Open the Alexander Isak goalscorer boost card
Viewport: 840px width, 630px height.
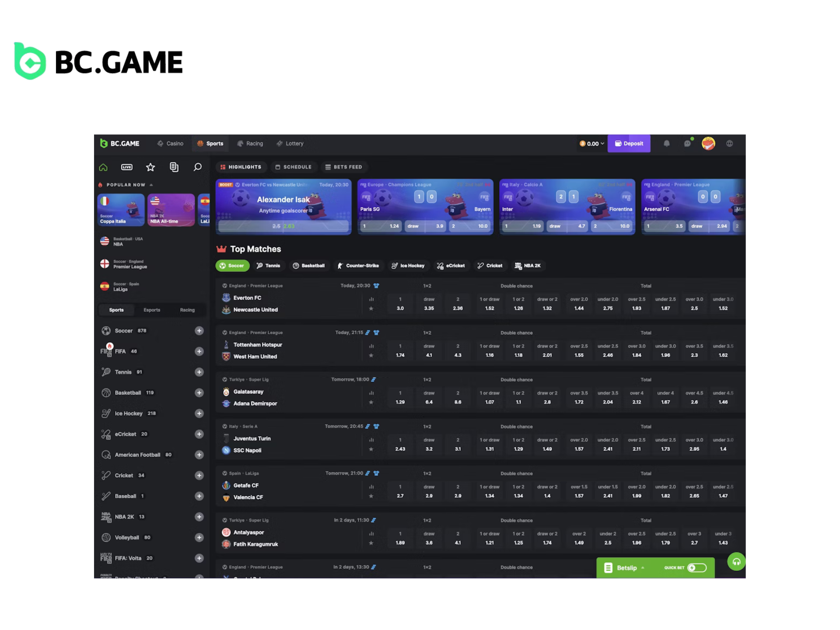[283, 206]
